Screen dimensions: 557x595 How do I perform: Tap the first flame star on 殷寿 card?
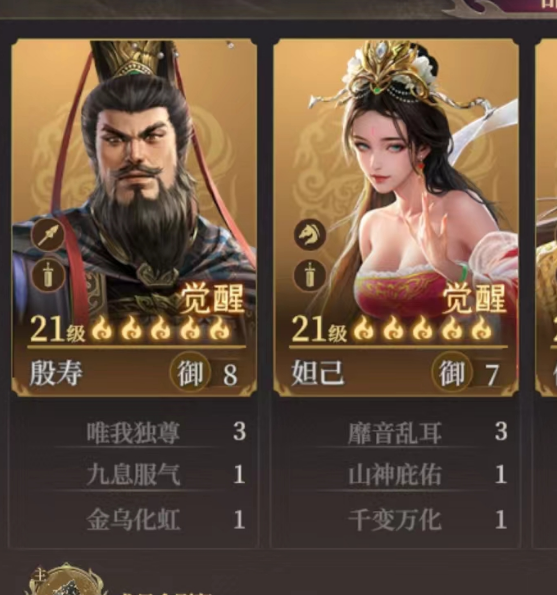[x=102, y=329]
